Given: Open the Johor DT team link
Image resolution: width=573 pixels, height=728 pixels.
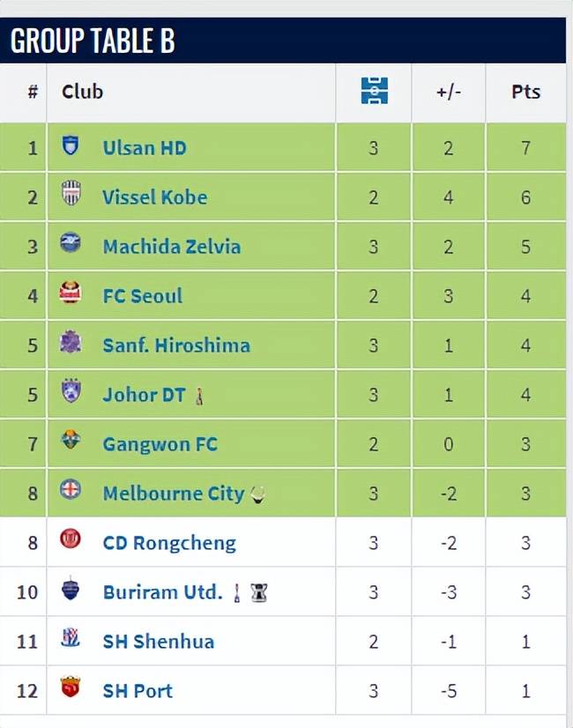Looking at the screenshot, I should [x=144, y=395].
